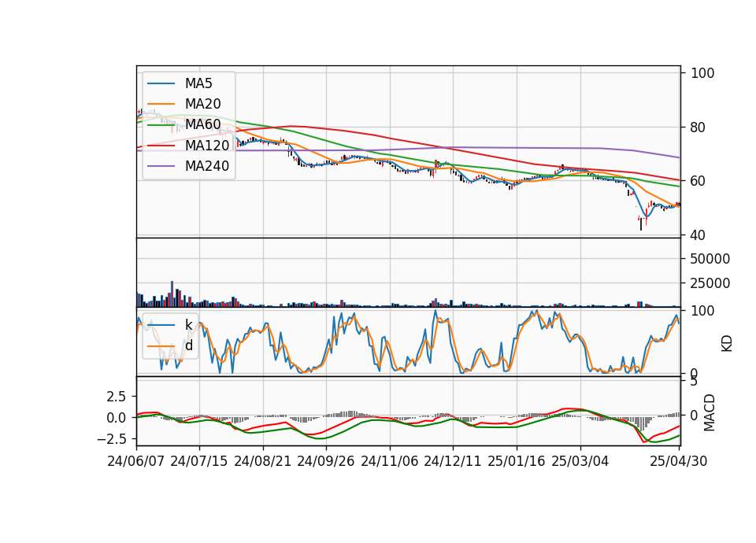Image resolution: width=756 pixels, height=543 pixels.
Task: Click the purple MA240 legend line sample
Action: pyautogui.click(x=161, y=166)
